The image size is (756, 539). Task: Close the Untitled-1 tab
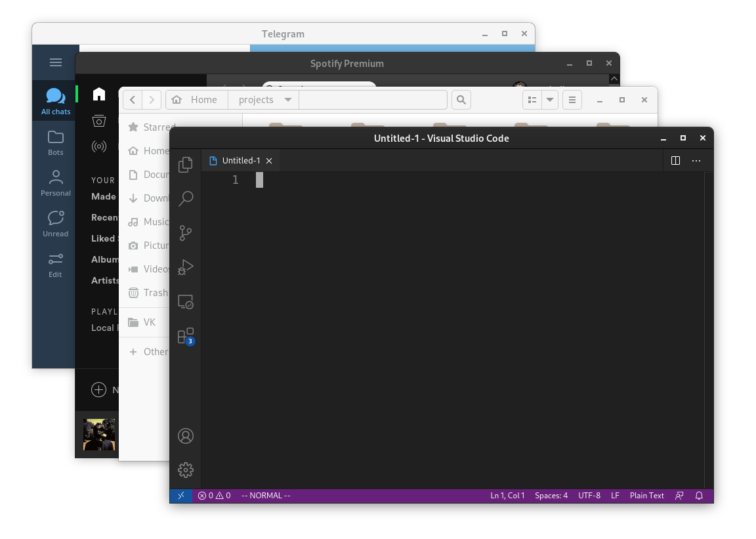pyautogui.click(x=269, y=161)
